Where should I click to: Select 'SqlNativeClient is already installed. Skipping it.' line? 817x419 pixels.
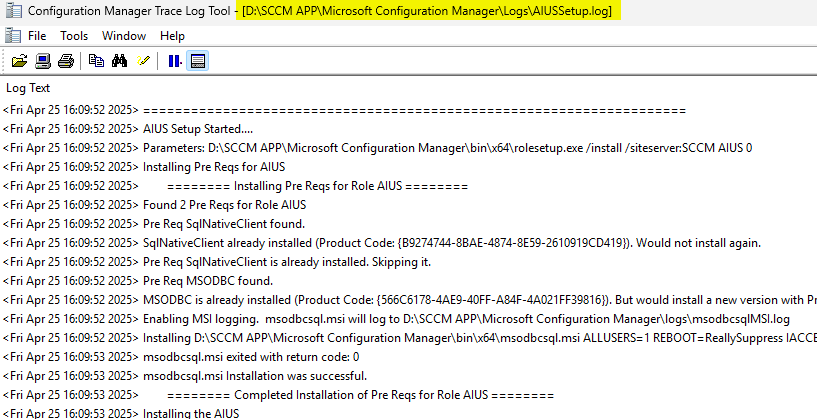[408, 262]
